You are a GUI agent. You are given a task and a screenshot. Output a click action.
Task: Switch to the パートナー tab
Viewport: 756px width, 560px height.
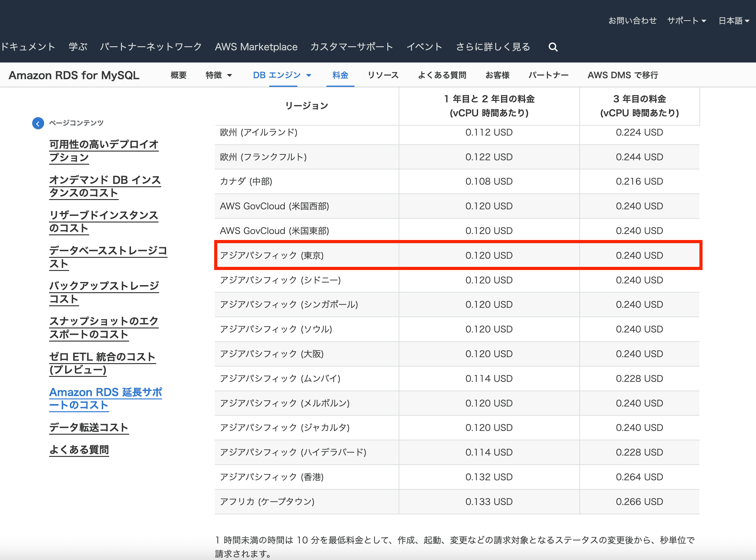click(548, 75)
